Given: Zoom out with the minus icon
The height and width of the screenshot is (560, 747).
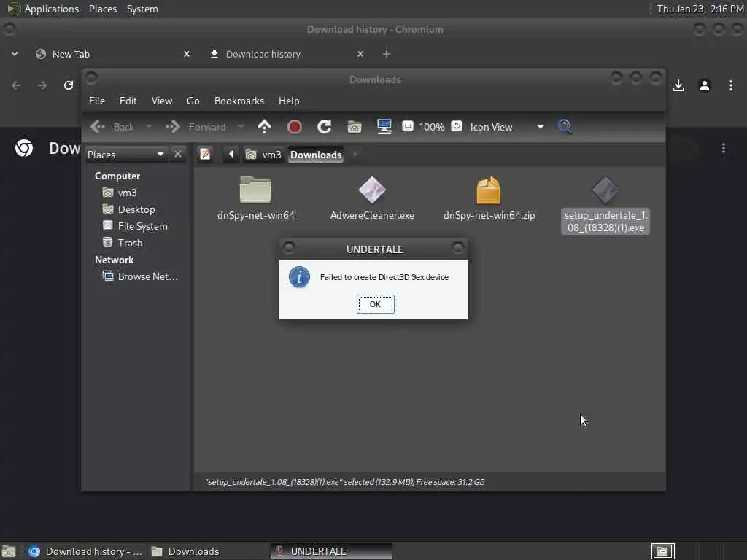Looking at the screenshot, I should click(x=407, y=126).
